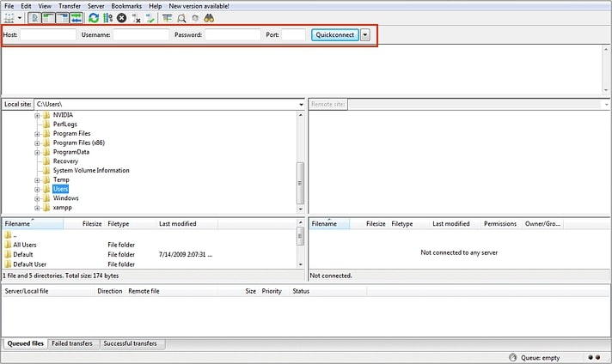
Task: Click the parent directory '..' folder icon
Action: (x=8, y=235)
